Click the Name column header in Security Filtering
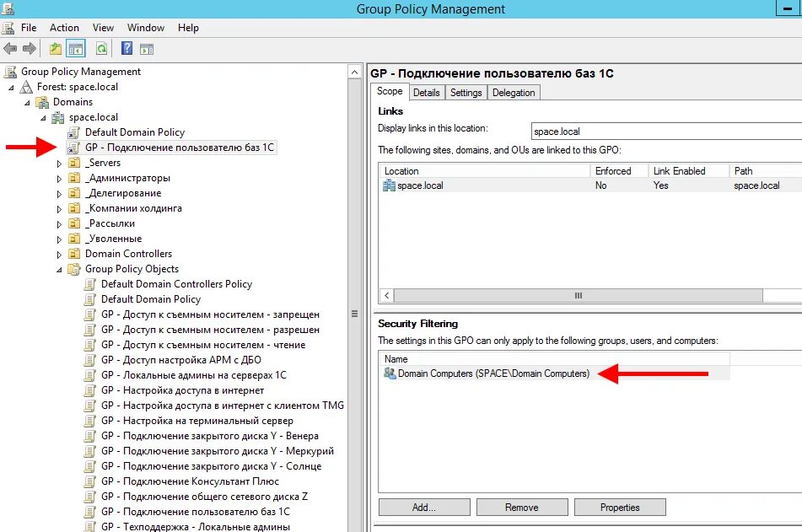 [x=554, y=359]
